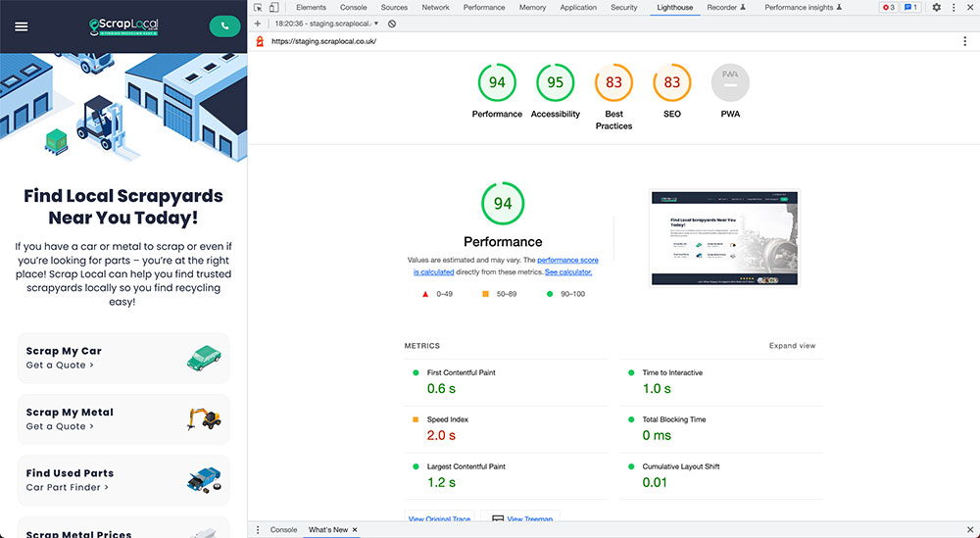980x538 pixels.
Task: Open the report selector dropdown 18:20:36
Action: coord(326,24)
